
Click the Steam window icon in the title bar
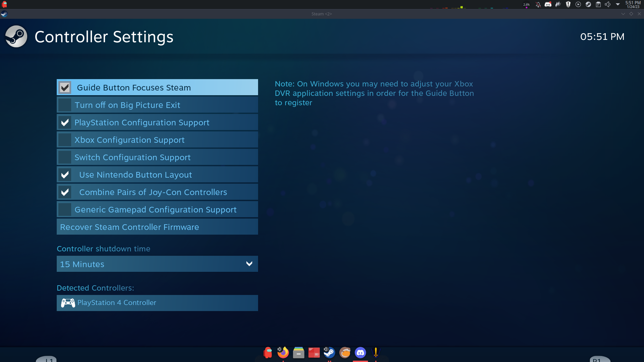(x=4, y=14)
